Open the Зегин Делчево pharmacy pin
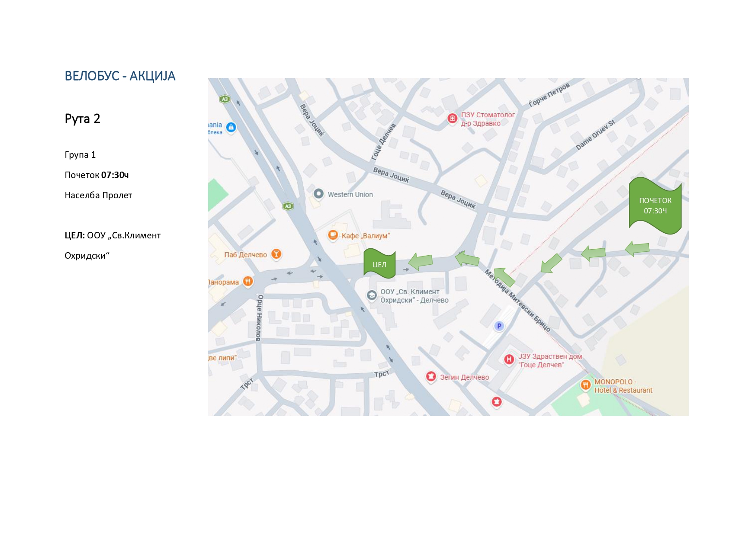Viewport: 756px width, 535px height. (x=431, y=377)
